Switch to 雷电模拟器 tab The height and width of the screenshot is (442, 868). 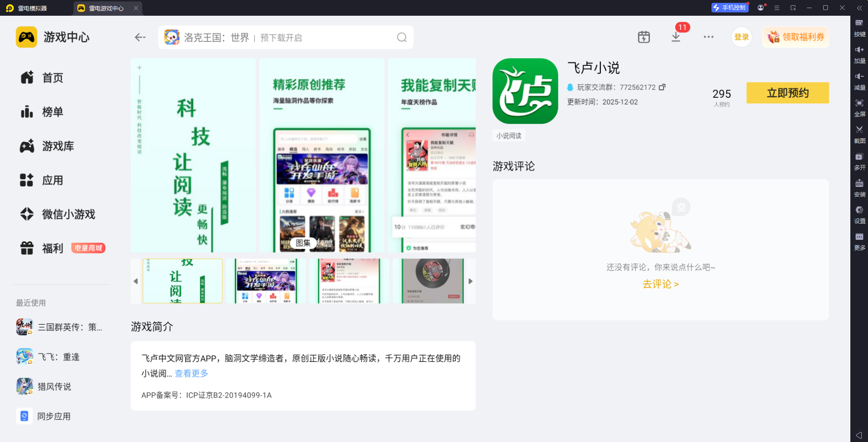point(32,8)
